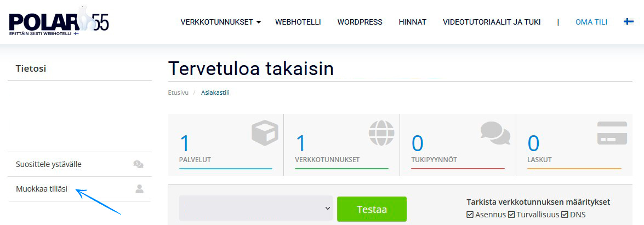Click the Etusivu breadcrumb link
The image size is (644, 225).
click(x=178, y=93)
